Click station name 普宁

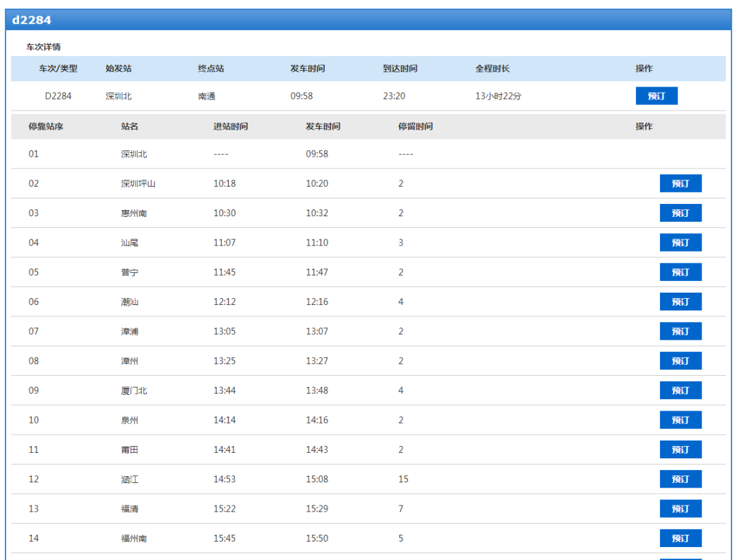pos(129,272)
